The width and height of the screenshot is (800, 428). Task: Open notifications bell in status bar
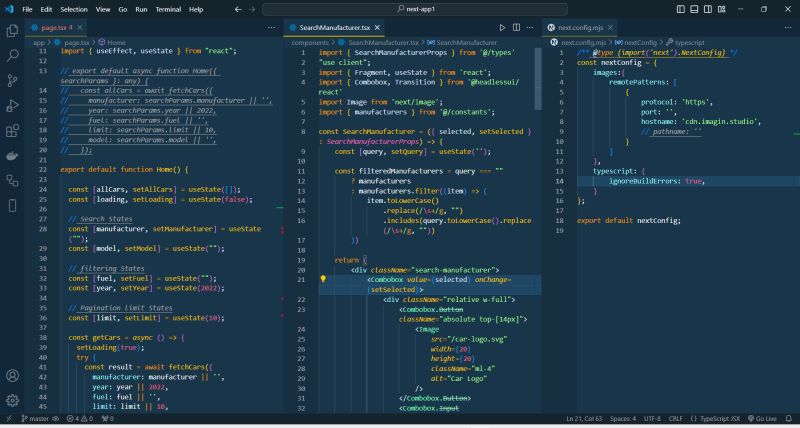789,419
